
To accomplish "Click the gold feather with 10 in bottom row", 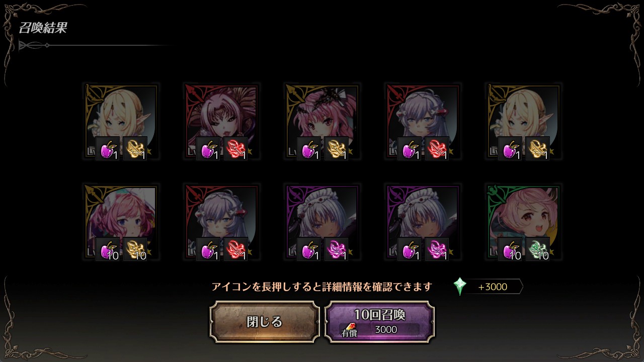I will point(135,249).
